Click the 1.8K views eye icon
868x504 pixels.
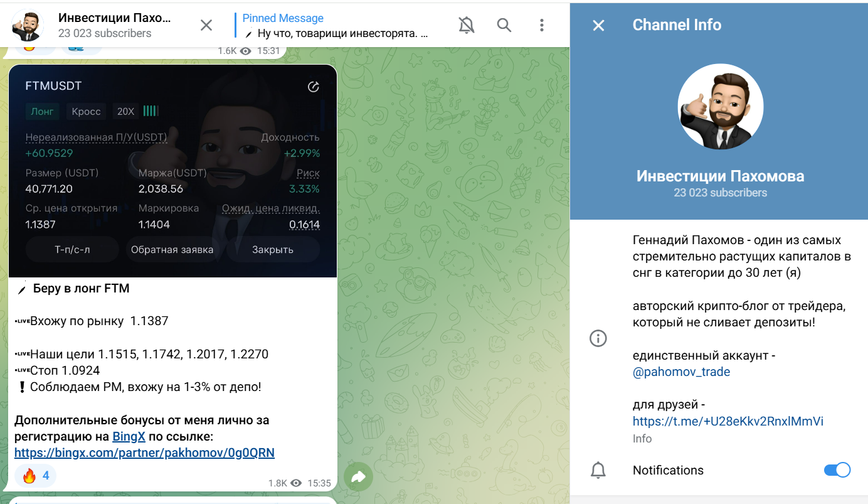click(x=296, y=483)
